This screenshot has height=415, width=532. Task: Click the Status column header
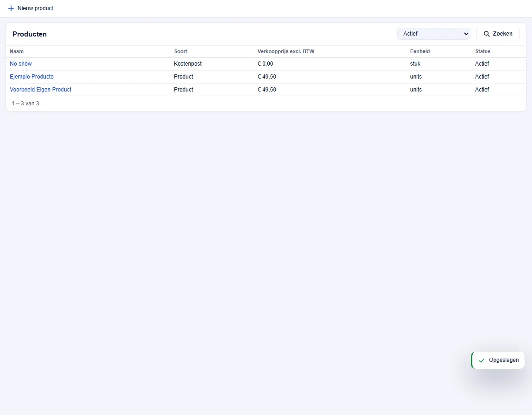click(x=483, y=52)
